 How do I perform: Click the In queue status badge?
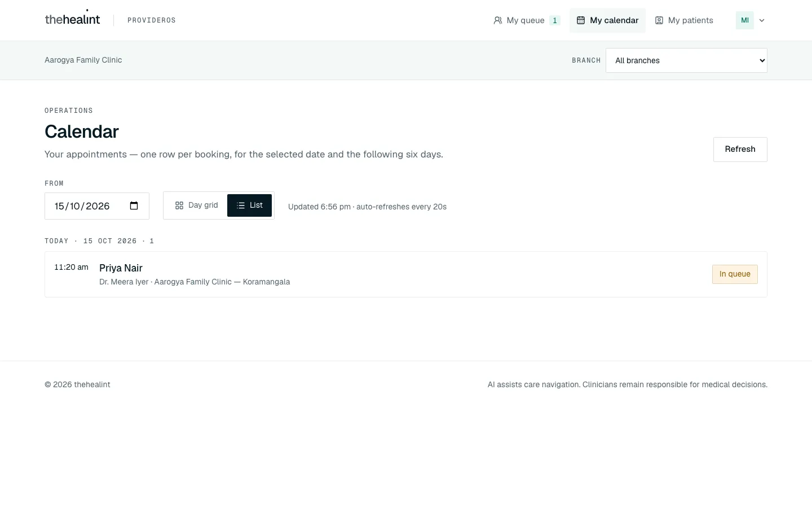pos(735,274)
